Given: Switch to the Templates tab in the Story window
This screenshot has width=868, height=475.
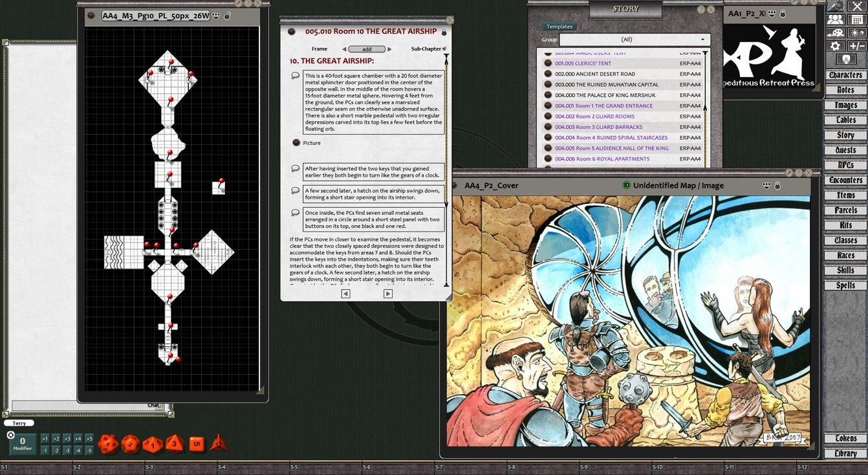Looking at the screenshot, I should (x=559, y=27).
